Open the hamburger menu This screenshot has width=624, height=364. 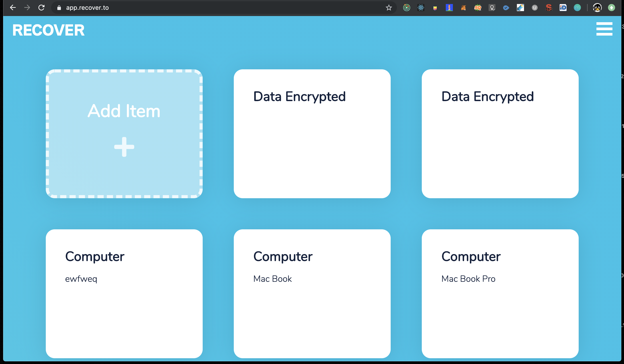(604, 29)
